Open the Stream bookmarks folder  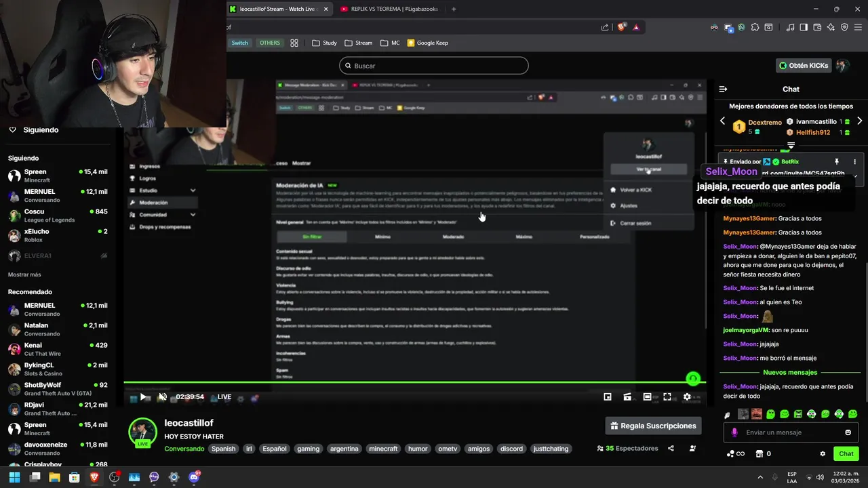click(x=358, y=43)
